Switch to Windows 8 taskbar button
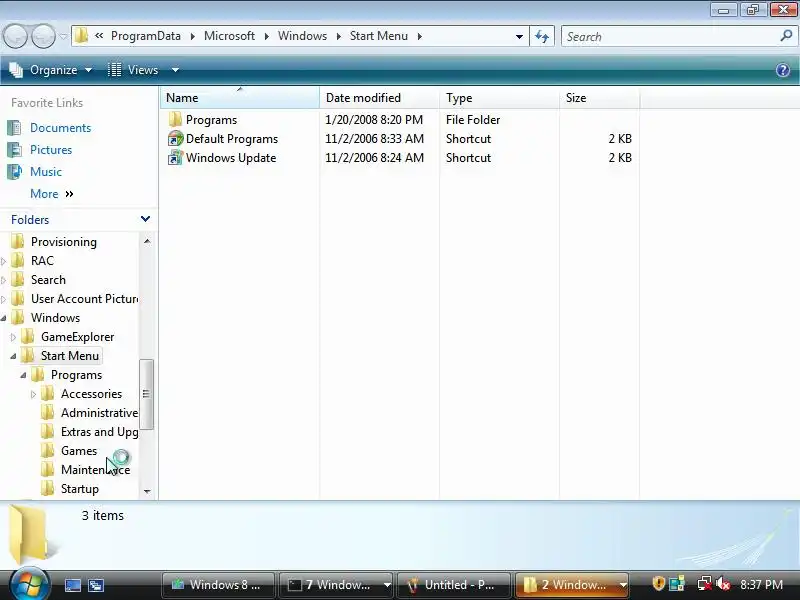 click(218, 585)
